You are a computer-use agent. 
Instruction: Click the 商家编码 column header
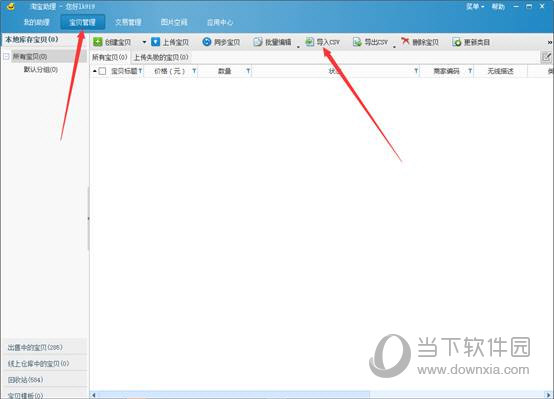click(446, 71)
